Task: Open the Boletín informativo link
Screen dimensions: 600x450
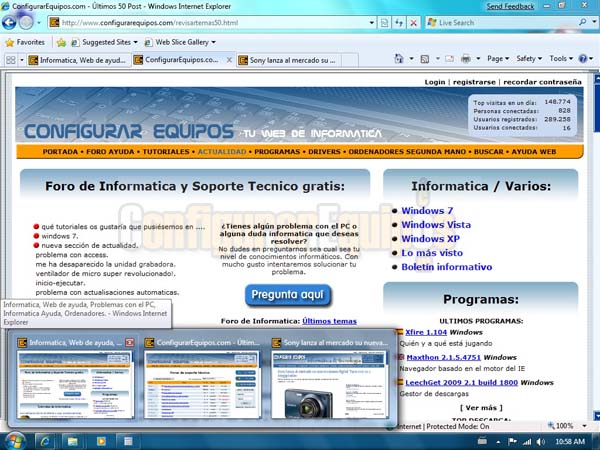Action: coord(447,267)
